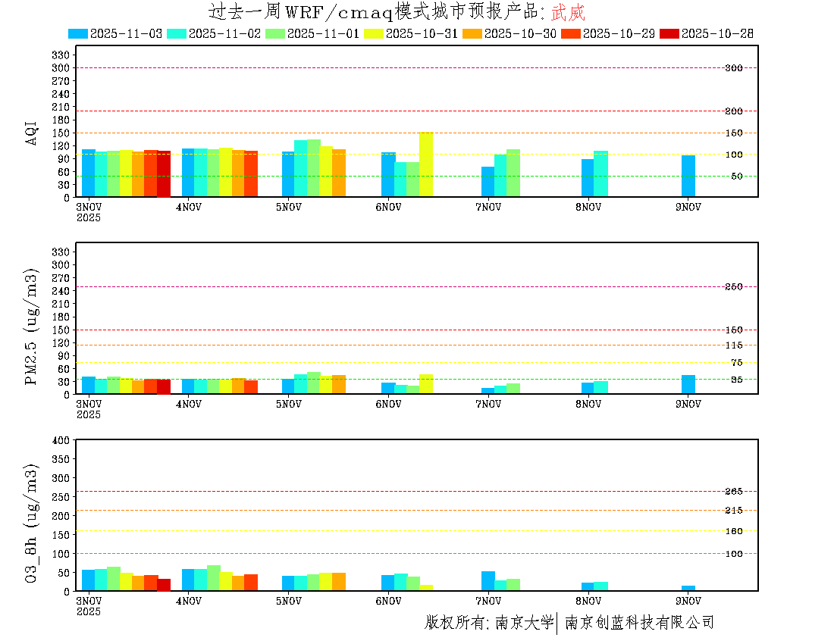This screenshot has width=834, height=644.
Task: Click the red city name 武威 in title
Action: (x=568, y=12)
